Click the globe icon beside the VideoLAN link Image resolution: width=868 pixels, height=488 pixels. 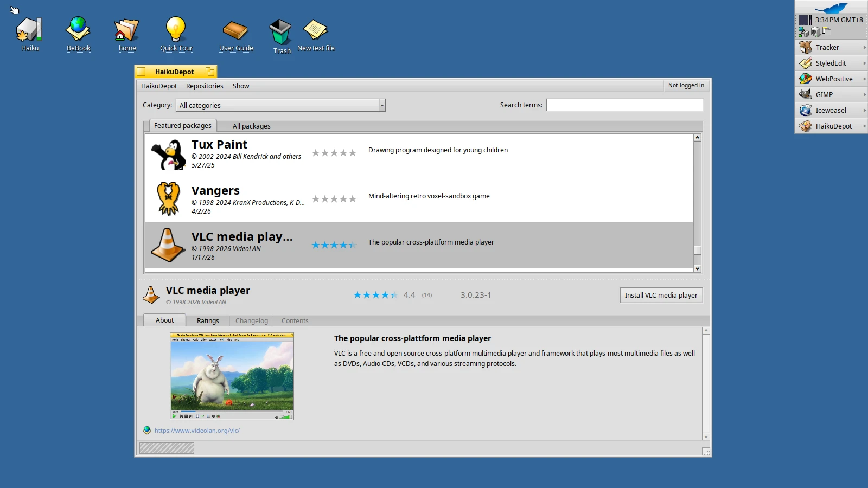click(x=146, y=429)
